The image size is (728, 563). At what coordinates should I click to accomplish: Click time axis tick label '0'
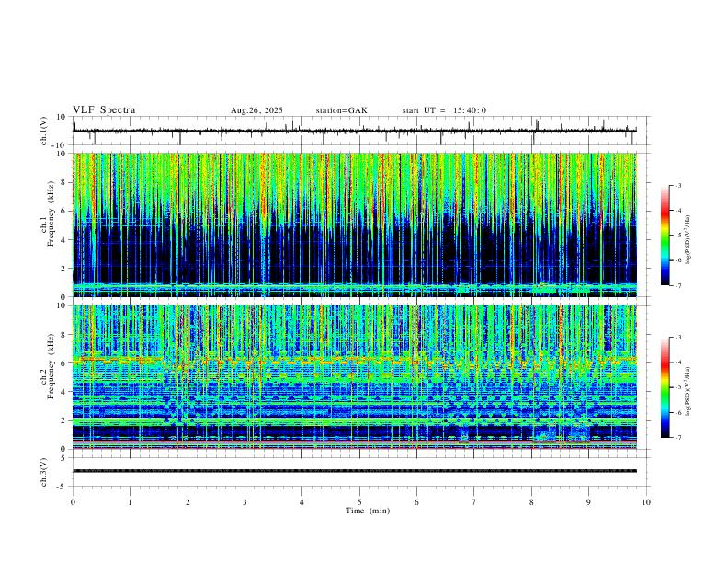tap(73, 502)
